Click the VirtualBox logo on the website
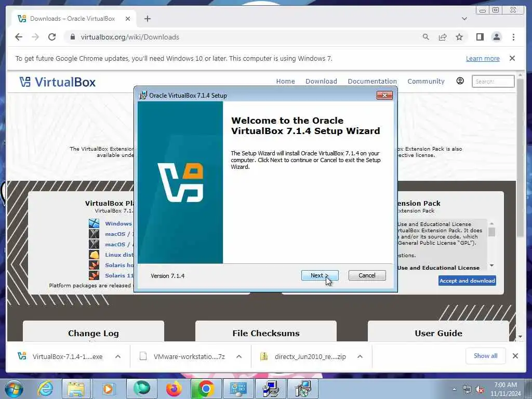 coord(57,82)
